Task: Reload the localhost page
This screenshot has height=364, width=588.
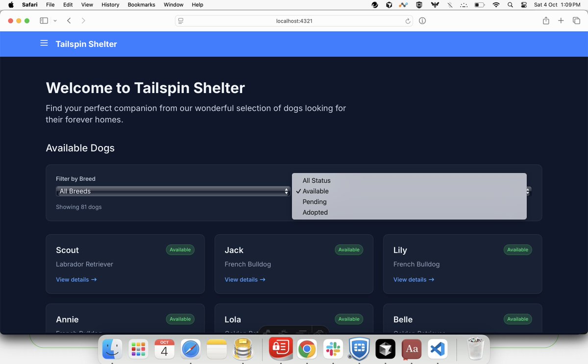Action: [407, 21]
